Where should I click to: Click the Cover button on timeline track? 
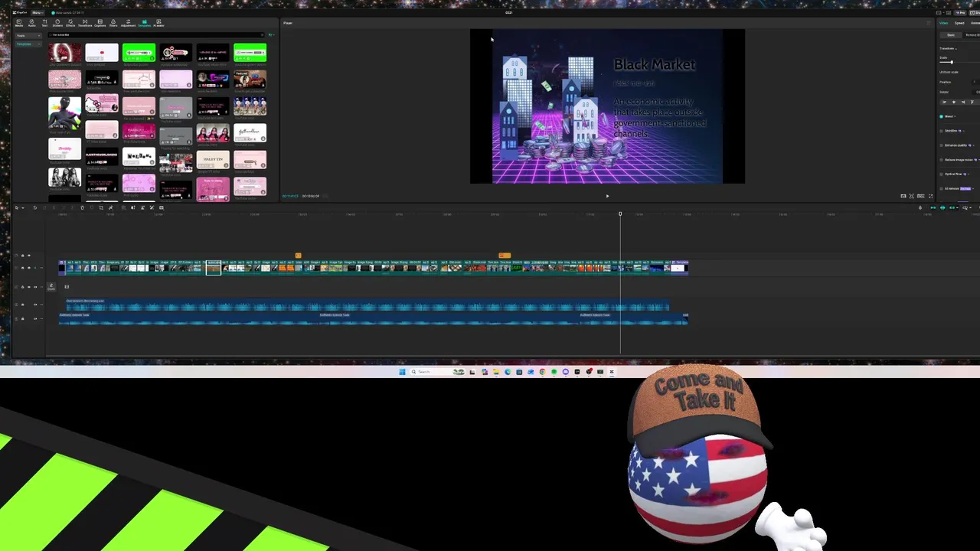click(x=51, y=287)
